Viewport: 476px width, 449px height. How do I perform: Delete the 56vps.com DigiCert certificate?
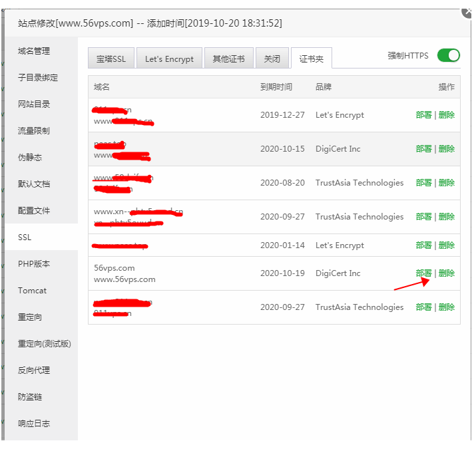click(x=447, y=273)
